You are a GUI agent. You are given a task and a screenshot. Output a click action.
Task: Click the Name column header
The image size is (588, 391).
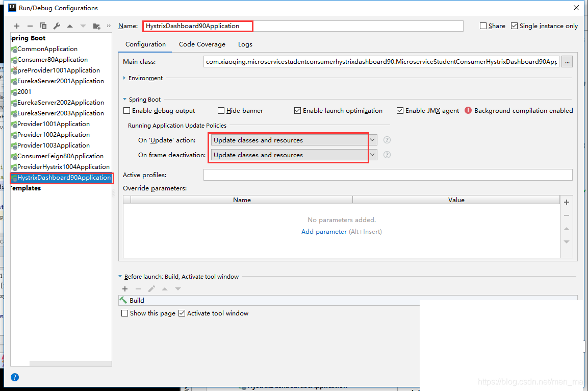(x=242, y=200)
